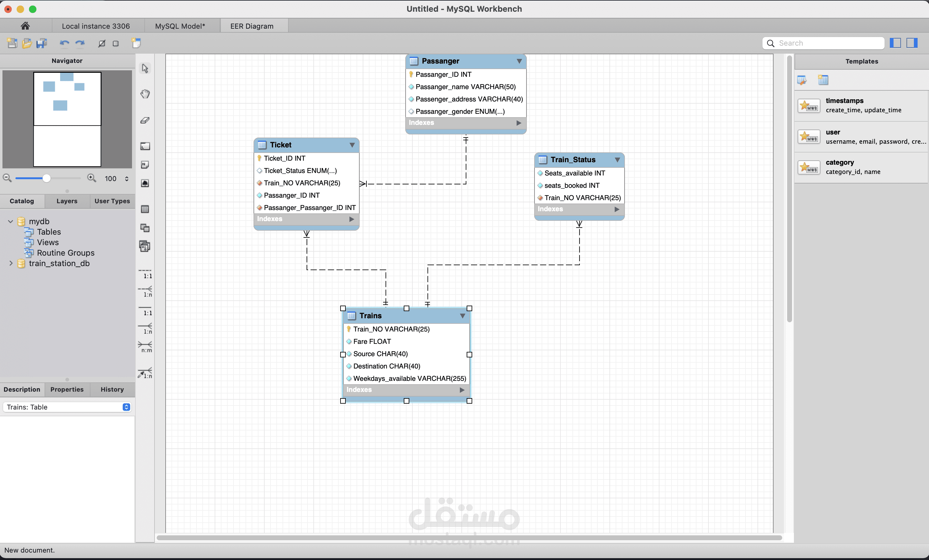Viewport: 929px width, 560px height.
Task: Expand the train_station_db tree item
Action: 11,263
